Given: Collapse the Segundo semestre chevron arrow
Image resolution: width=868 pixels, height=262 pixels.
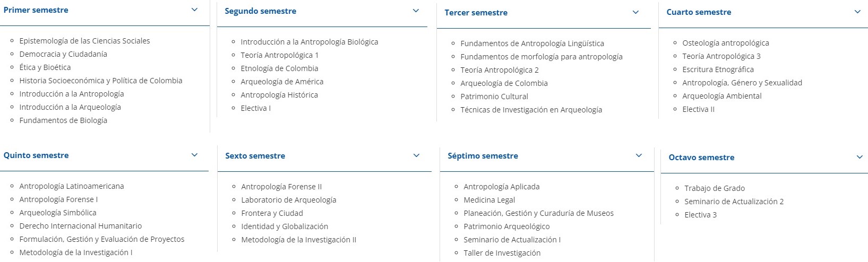Looking at the screenshot, I should tap(416, 11).
